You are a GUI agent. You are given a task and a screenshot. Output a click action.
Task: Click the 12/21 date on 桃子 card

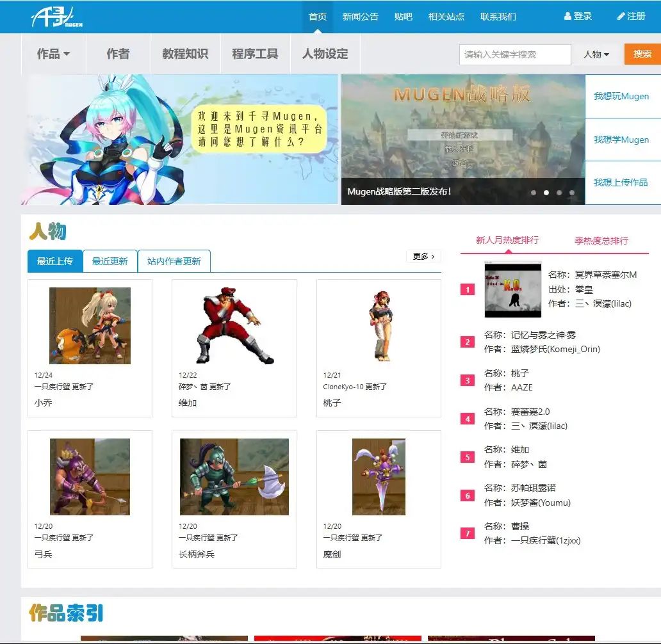(x=332, y=375)
